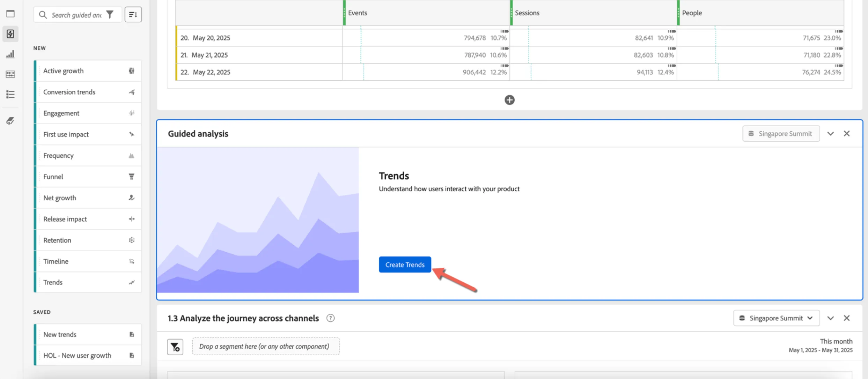Collapse the Guided analysis panel with the chevron

(x=830, y=134)
